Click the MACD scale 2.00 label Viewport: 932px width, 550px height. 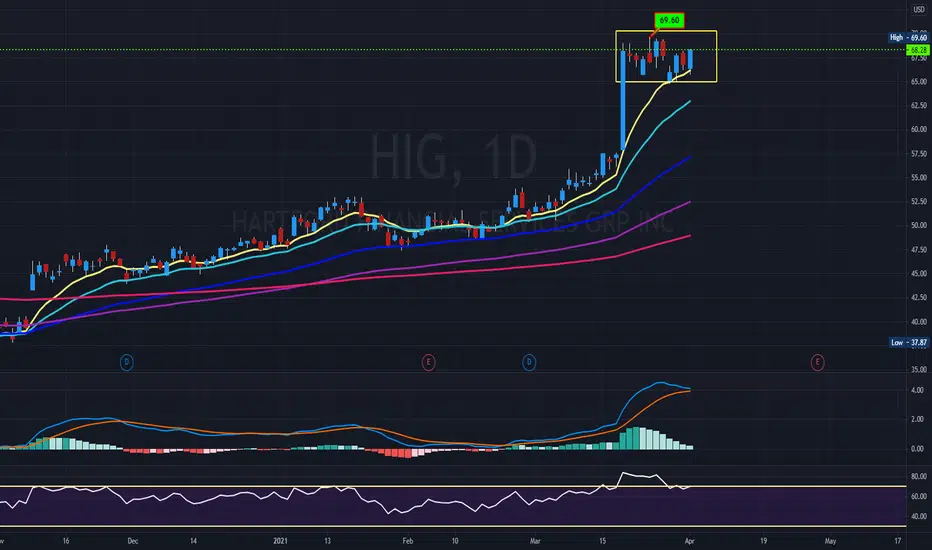click(x=917, y=419)
